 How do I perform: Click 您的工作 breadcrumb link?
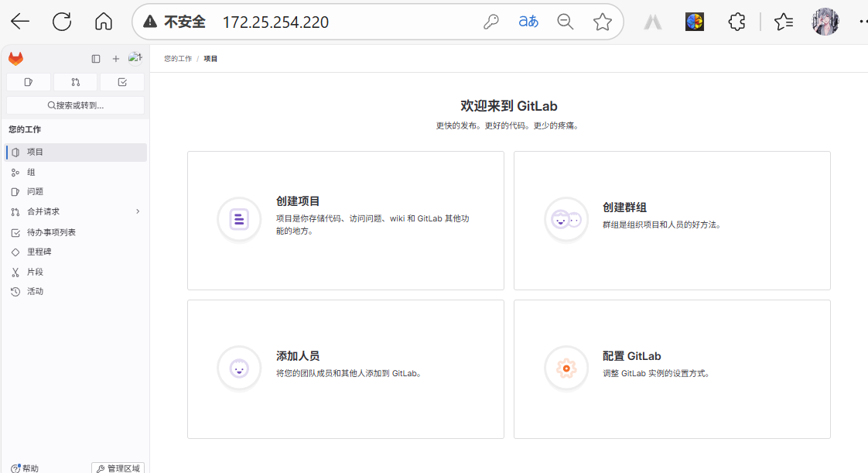tap(178, 59)
